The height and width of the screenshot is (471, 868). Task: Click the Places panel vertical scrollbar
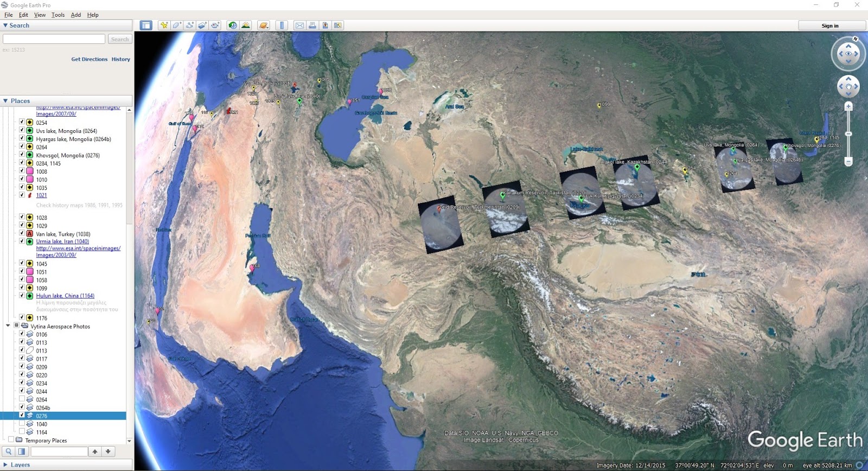[129, 168]
